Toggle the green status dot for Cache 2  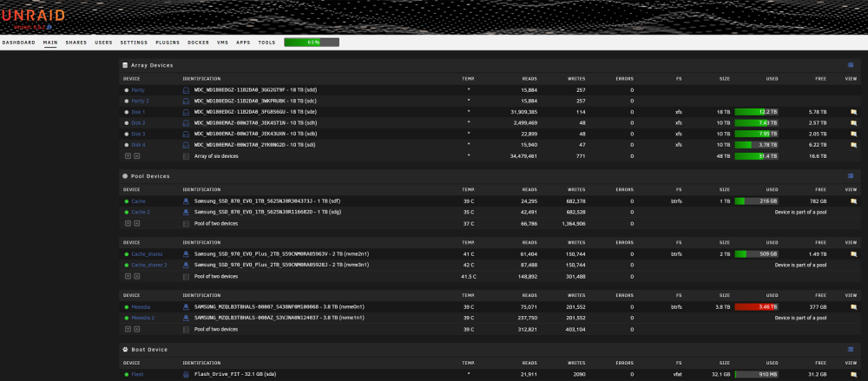(x=126, y=212)
